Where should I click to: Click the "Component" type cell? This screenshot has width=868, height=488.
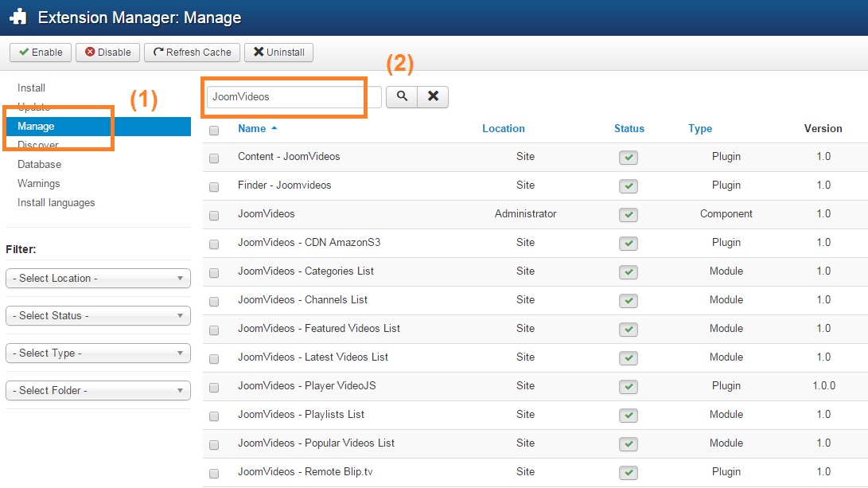coord(726,214)
